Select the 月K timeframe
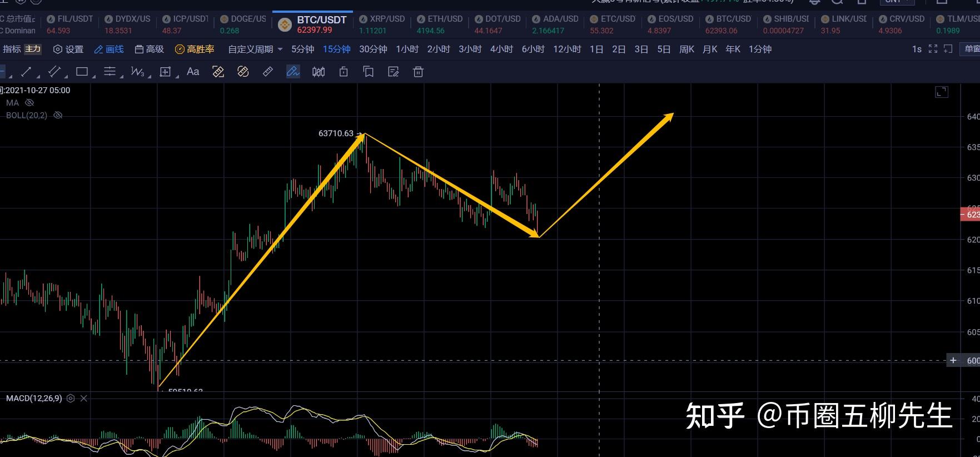 (x=710, y=49)
